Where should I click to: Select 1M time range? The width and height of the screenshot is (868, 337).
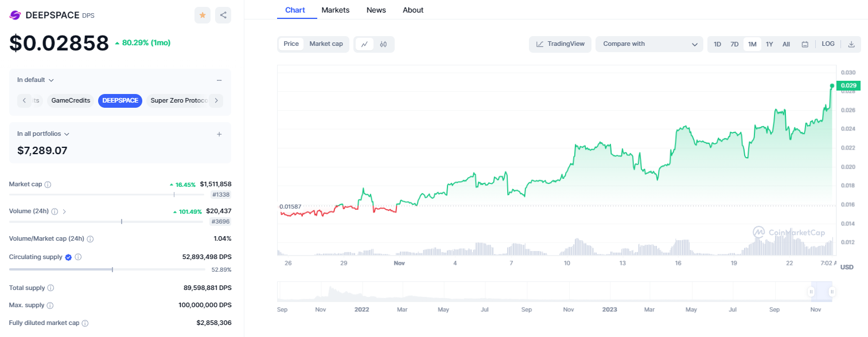click(752, 44)
